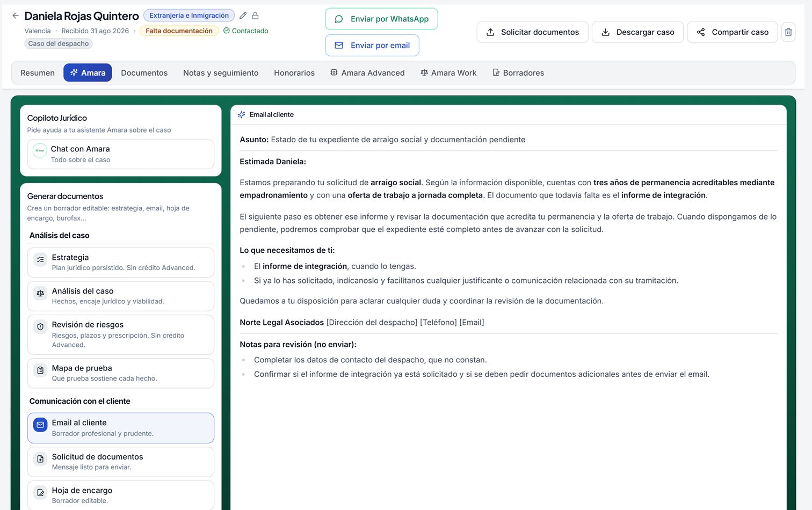Viewport: 812px width, 510px height.
Task: Go to Notas y seguimiento tab
Action: (221, 73)
